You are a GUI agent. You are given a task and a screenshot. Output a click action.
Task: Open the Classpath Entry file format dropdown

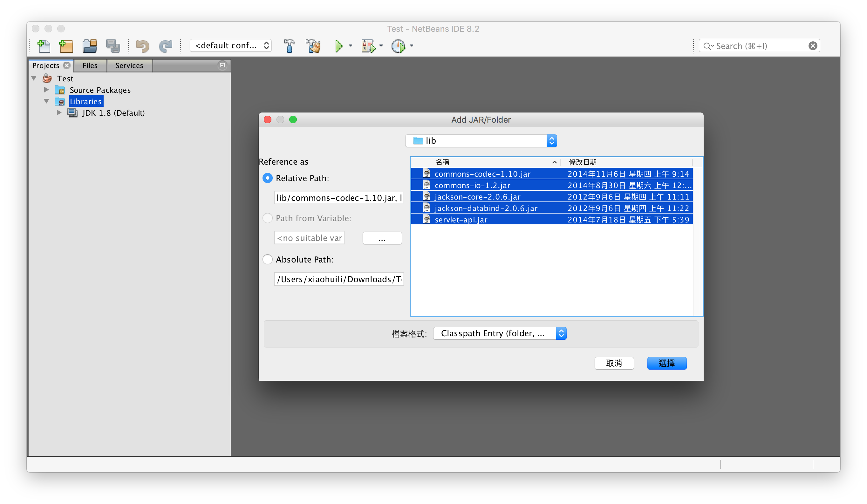(x=500, y=333)
